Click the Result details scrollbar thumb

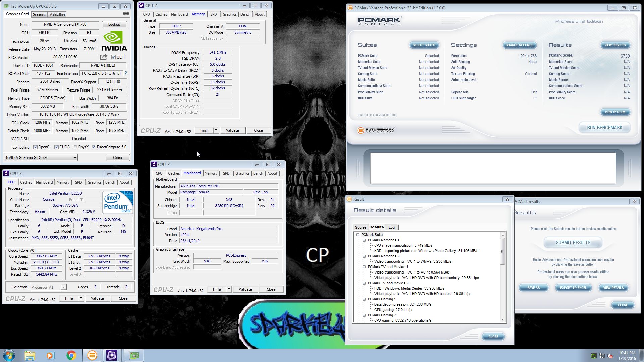(x=502, y=251)
